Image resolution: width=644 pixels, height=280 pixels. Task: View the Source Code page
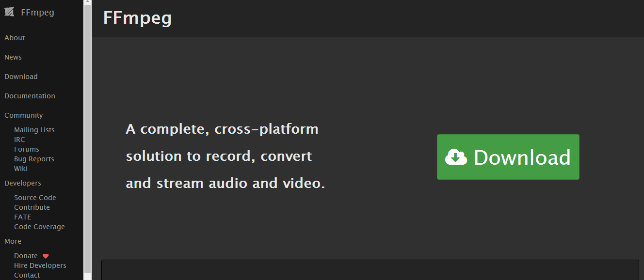point(35,198)
